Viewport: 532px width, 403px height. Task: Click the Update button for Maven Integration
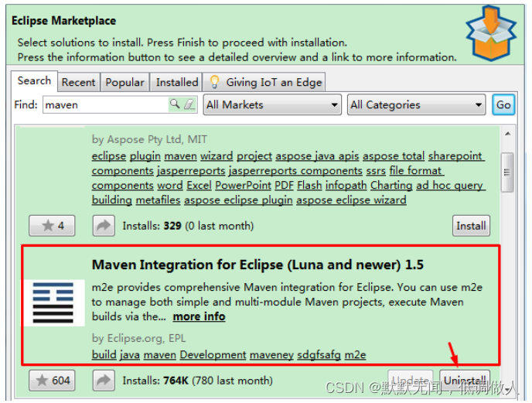(x=410, y=381)
